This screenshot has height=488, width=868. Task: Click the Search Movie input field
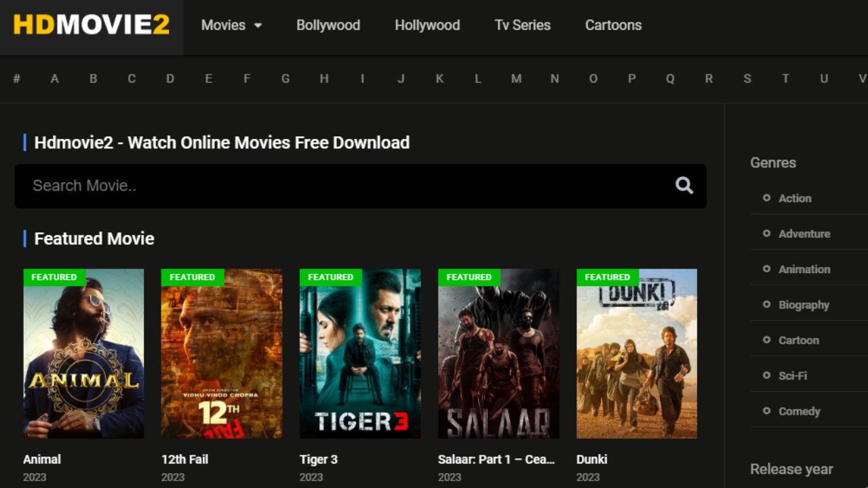click(x=361, y=186)
